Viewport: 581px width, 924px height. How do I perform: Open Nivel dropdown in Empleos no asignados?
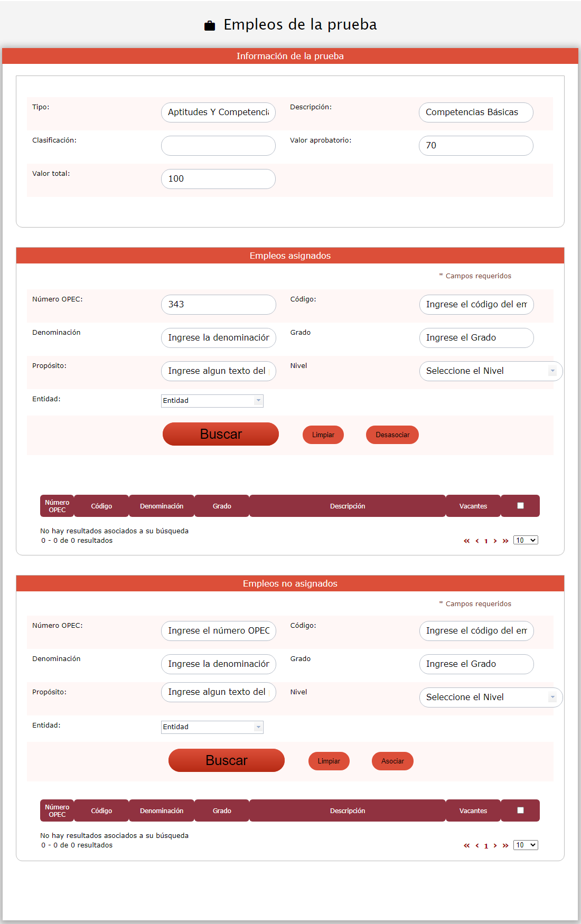[490, 697]
